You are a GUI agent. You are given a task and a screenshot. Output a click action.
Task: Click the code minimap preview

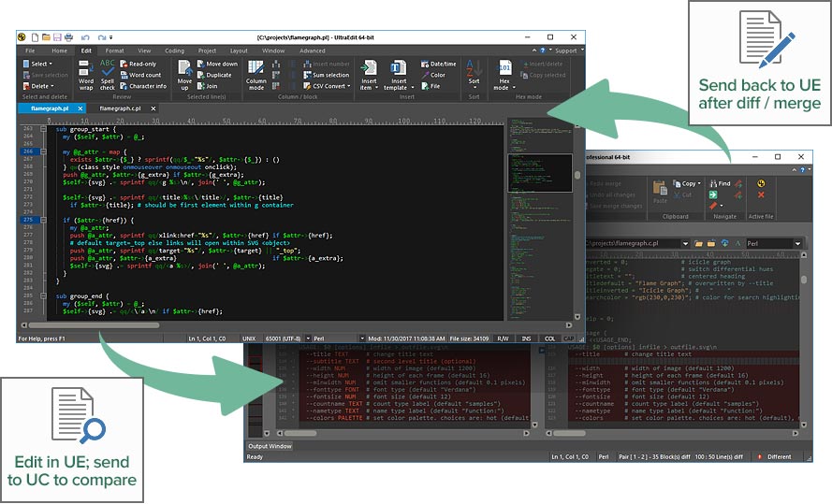539,219
